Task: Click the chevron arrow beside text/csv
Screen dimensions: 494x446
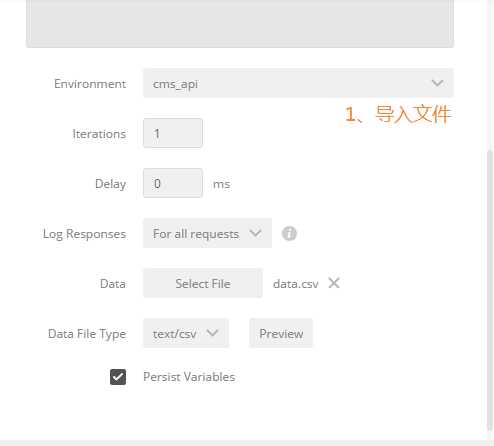Action: click(212, 333)
